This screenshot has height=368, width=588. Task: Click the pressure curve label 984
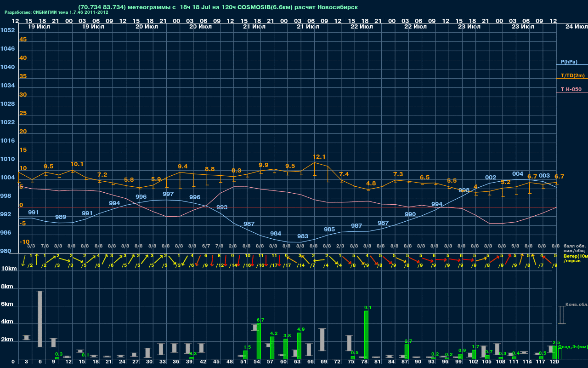pos(276,234)
